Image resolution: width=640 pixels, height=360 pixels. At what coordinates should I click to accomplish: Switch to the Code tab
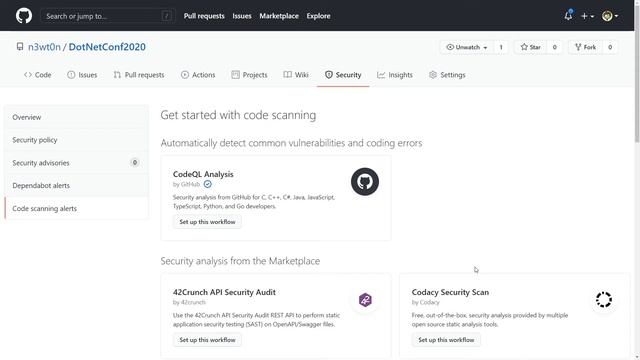click(38, 75)
